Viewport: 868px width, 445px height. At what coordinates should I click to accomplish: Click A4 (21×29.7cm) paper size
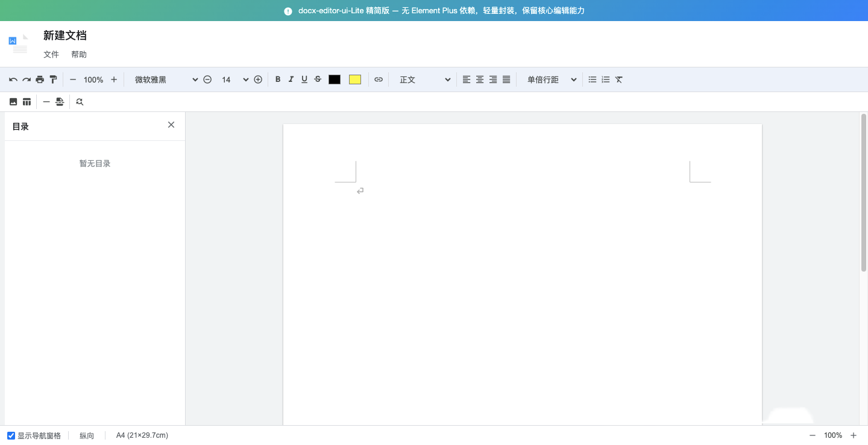pyautogui.click(x=142, y=435)
